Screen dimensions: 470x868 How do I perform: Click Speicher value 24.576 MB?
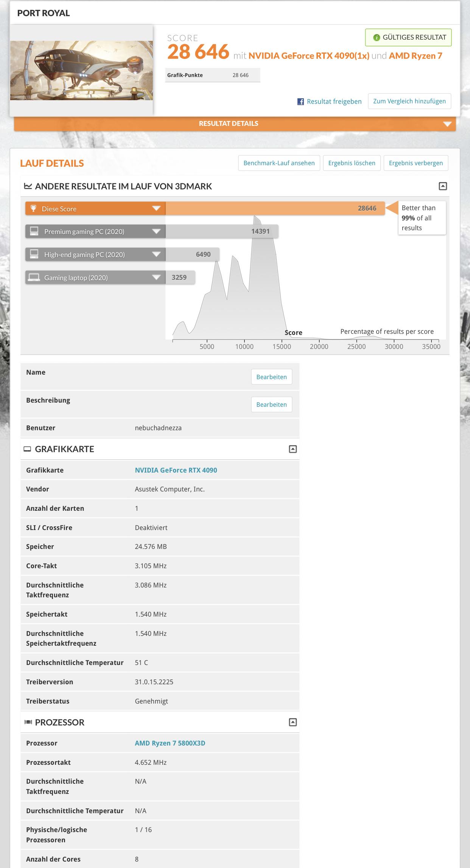pyautogui.click(x=151, y=547)
